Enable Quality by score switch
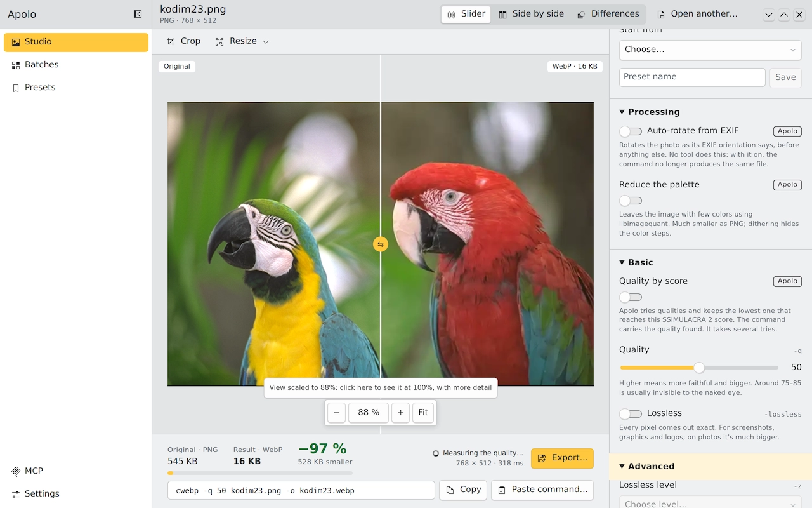The height and width of the screenshot is (508, 812). click(x=631, y=297)
